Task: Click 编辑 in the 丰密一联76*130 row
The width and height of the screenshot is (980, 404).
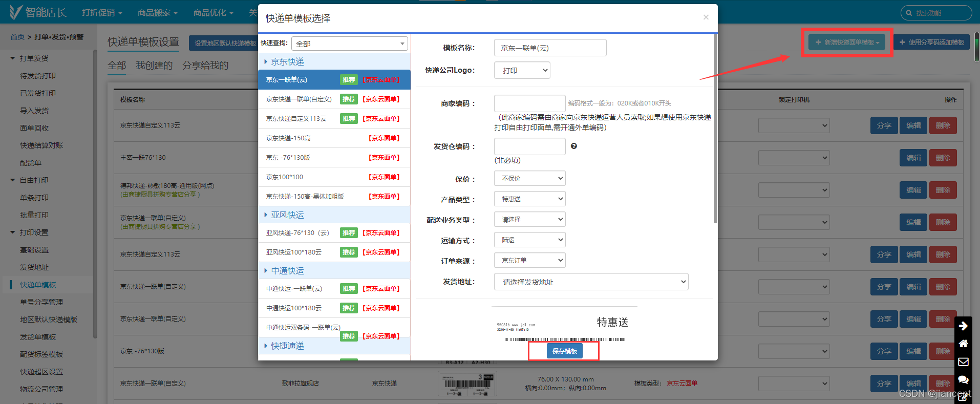Action: pyautogui.click(x=913, y=158)
